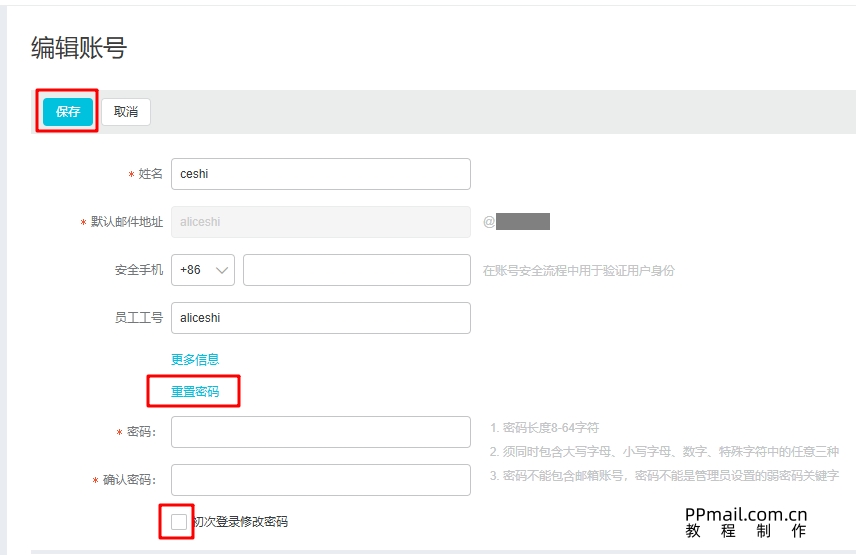Screen dimensions: 856x555
Task: Focus the 姓名 name field containing ceshi
Action: point(320,174)
